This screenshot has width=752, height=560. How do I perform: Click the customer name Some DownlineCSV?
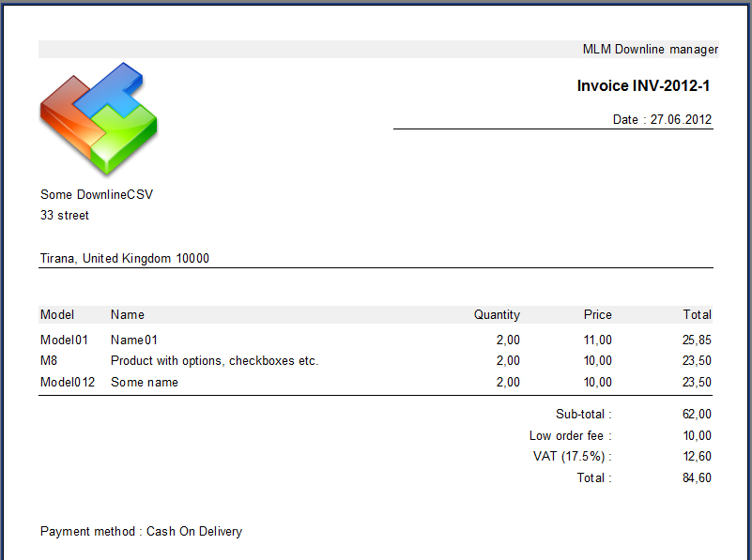click(x=96, y=195)
